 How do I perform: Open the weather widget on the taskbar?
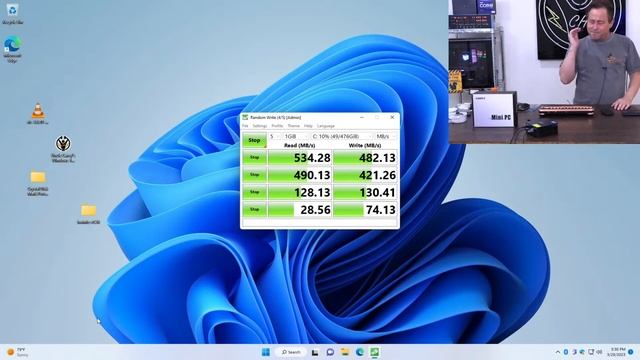pos(17,352)
